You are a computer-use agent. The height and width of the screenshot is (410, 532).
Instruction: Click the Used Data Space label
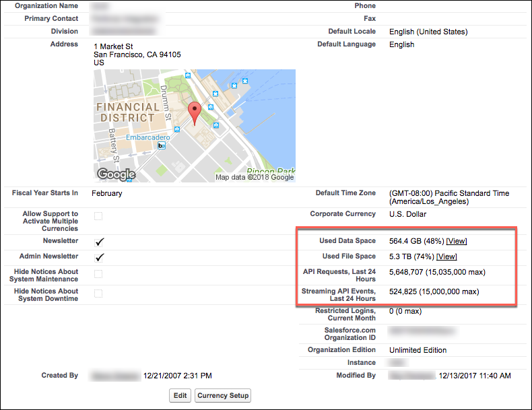click(x=347, y=241)
